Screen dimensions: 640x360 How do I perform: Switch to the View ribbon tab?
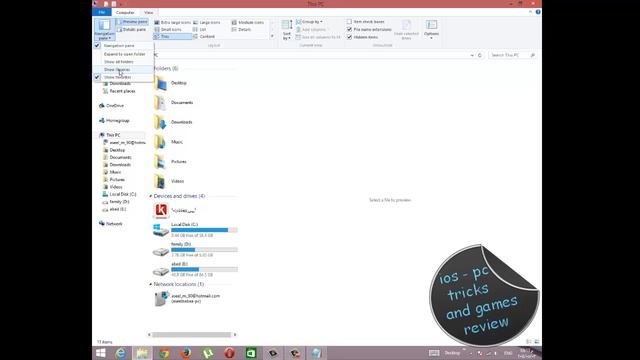point(149,13)
